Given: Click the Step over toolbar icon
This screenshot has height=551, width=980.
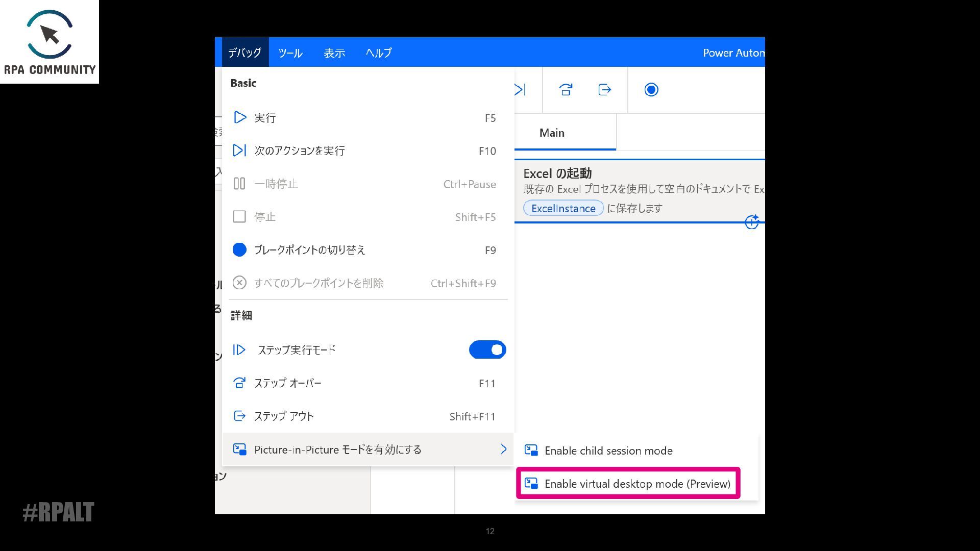Looking at the screenshot, I should (x=566, y=90).
